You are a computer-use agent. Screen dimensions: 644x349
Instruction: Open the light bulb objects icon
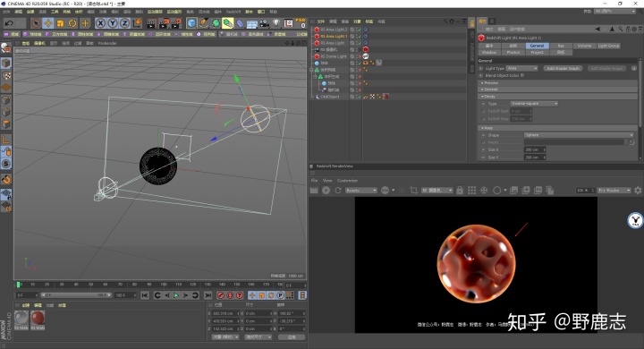click(276, 23)
